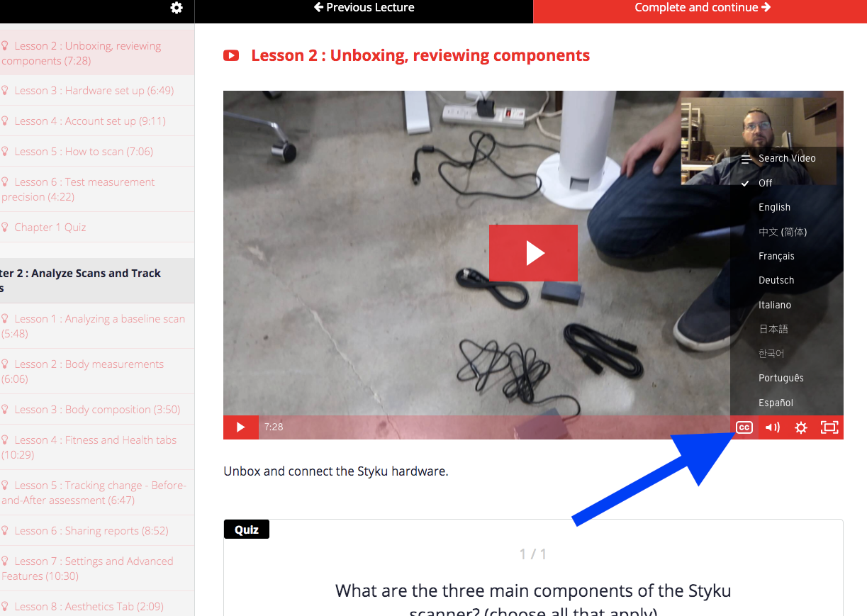Pick Español from caption list
This screenshot has width=867, height=616.
click(x=776, y=403)
